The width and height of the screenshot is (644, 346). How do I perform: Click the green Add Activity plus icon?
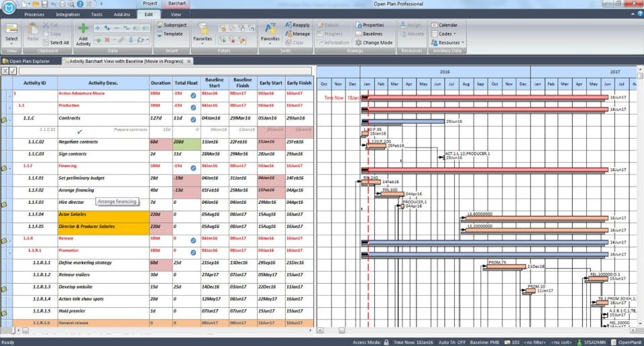[83, 28]
